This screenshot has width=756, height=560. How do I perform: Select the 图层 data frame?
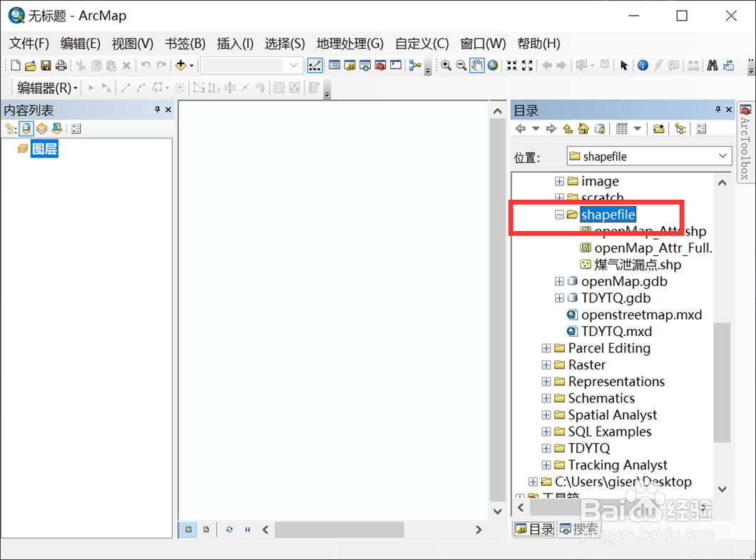[x=44, y=148]
